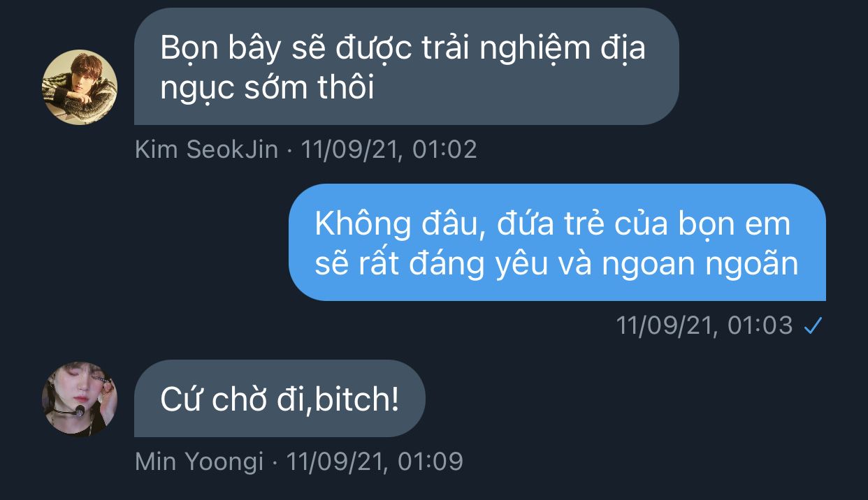Viewport: 868px width, 500px height.
Task: Select the "Cứ chờ đi,bitch!" message bubble
Action: 280,399
